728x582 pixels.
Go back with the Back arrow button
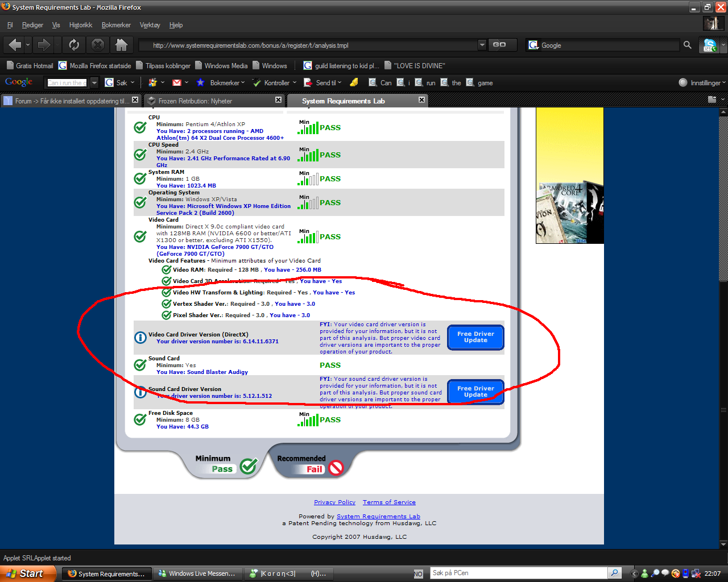click(x=15, y=45)
